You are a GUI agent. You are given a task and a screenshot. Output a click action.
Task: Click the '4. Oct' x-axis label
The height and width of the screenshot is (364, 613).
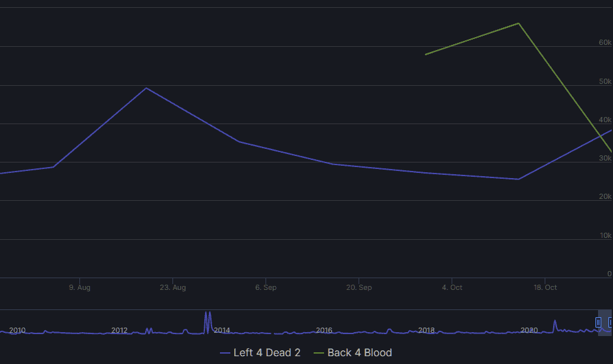(452, 287)
